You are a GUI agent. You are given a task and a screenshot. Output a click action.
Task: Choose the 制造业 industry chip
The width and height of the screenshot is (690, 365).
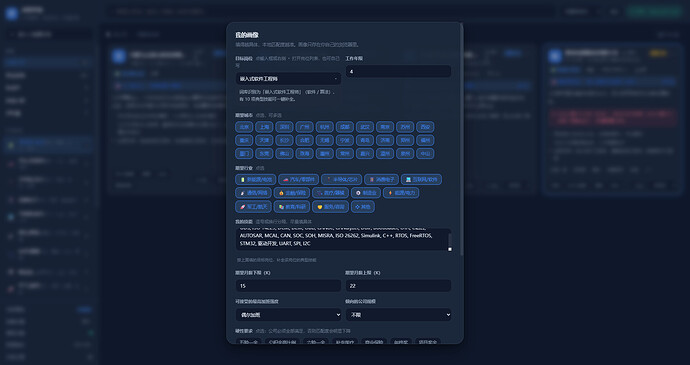(x=366, y=193)
